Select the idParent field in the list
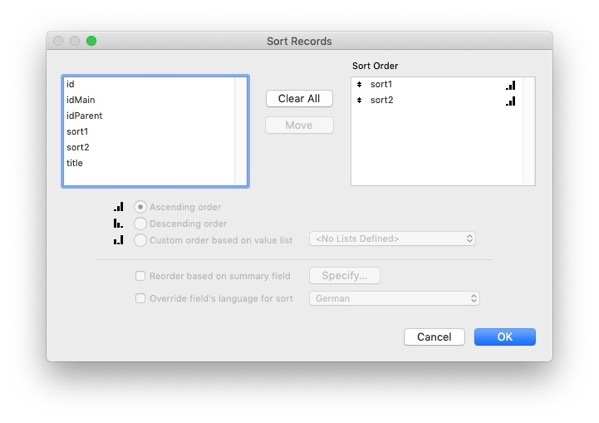 pyautogui.click(x=149, y=115)
